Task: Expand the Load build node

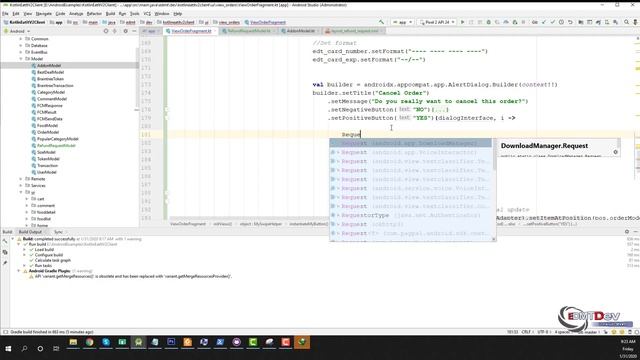Action: point(24,249)
